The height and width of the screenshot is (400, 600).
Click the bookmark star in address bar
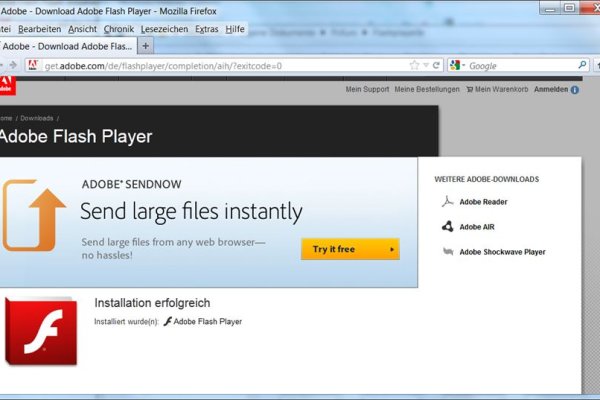pyautogui.click(x=415, y=66)
